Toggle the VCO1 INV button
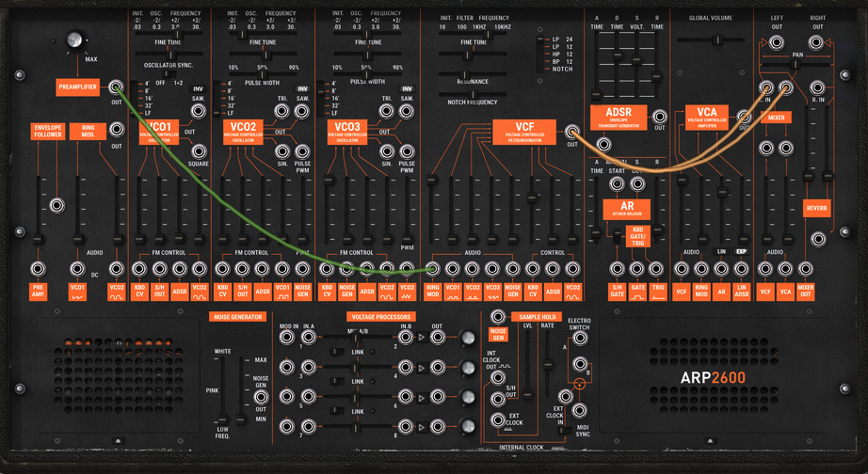 (199, 89)
